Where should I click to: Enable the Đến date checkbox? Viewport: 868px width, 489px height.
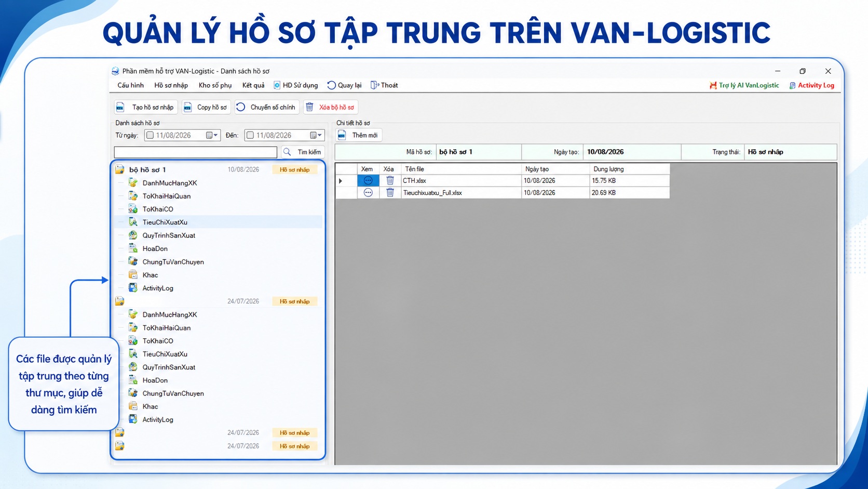pyautogui.click(x=250, y=135)
